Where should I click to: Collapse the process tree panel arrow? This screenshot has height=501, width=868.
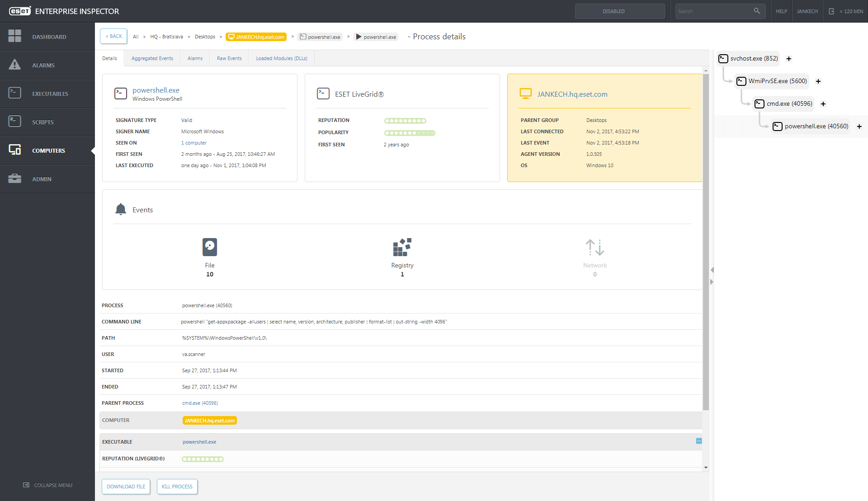(x=712, y=282)
